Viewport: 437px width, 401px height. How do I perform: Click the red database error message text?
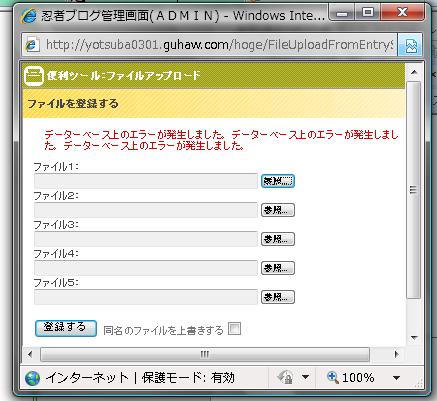(x=221, y=140)
